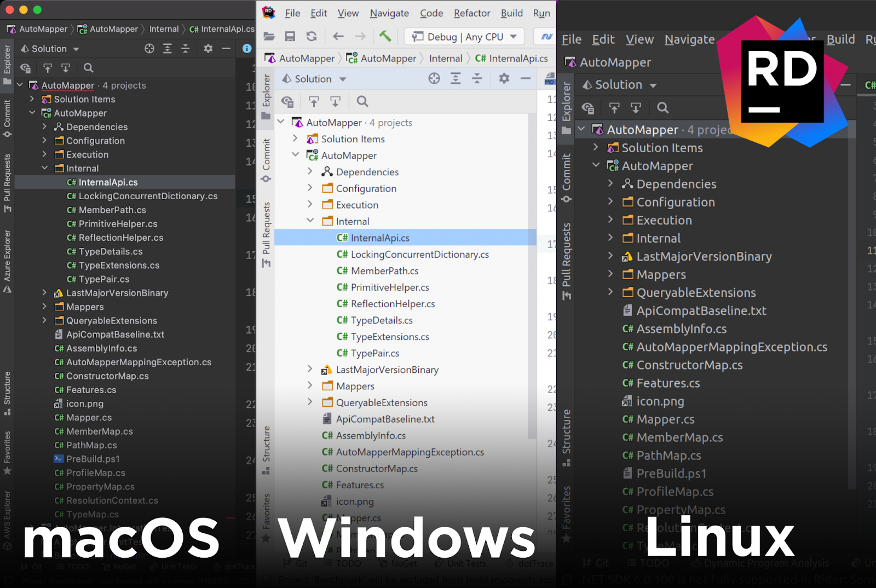Open Code menu in Windows window
Image resolution: width=876 pixels, height=588 pixels.
(x=431, y=13)
